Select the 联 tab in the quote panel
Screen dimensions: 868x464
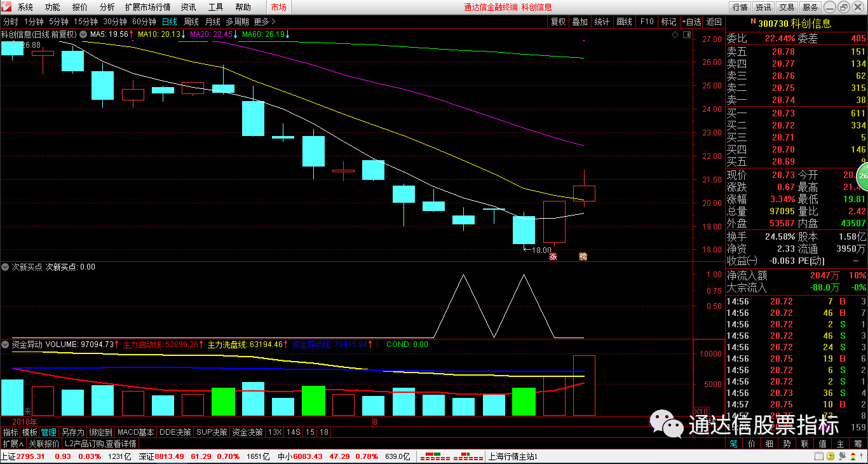(804, 444)
